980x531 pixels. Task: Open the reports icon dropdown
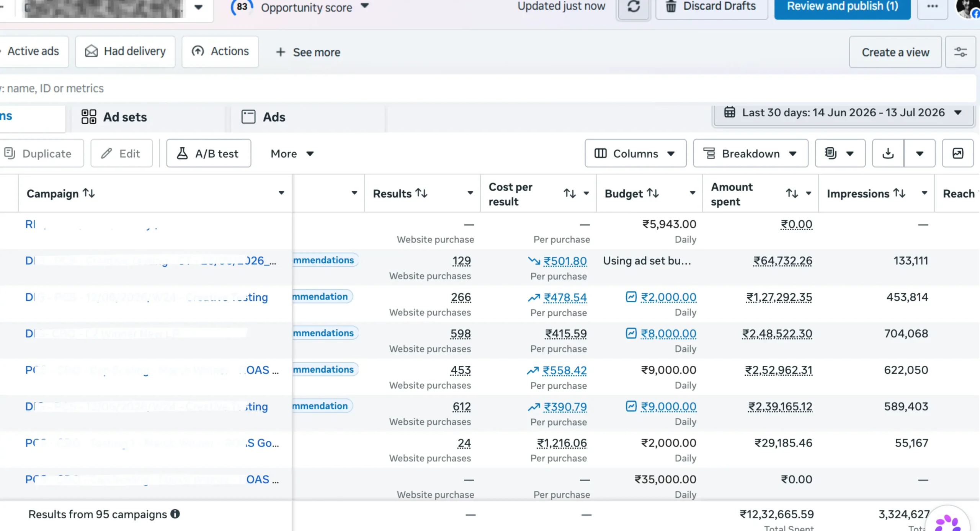tap(840, 153)
